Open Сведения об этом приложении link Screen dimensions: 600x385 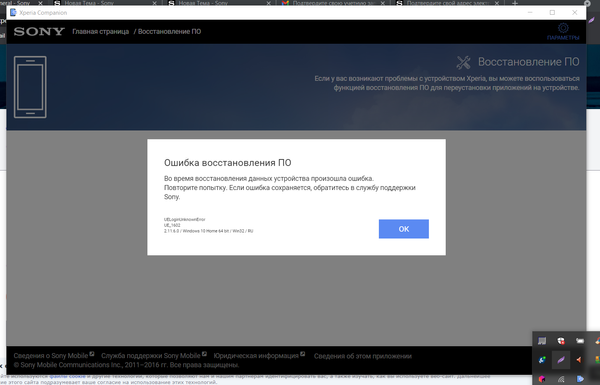(x=363, y=356)
